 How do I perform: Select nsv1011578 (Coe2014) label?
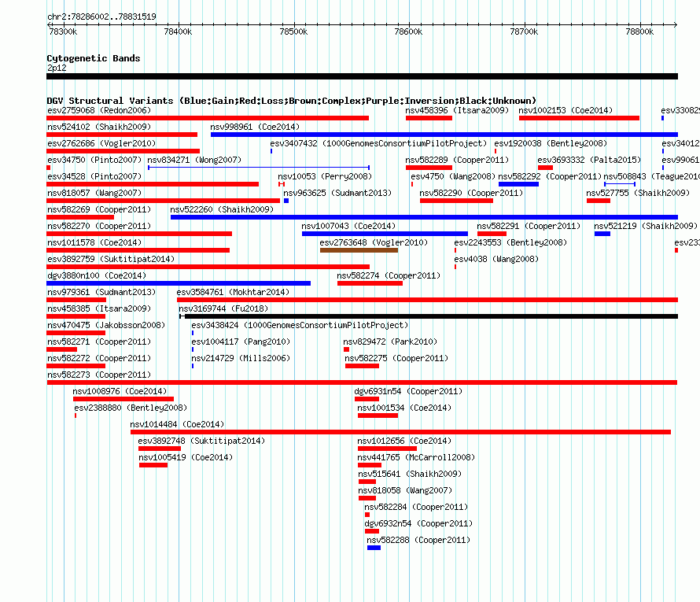tap(94, 242)
